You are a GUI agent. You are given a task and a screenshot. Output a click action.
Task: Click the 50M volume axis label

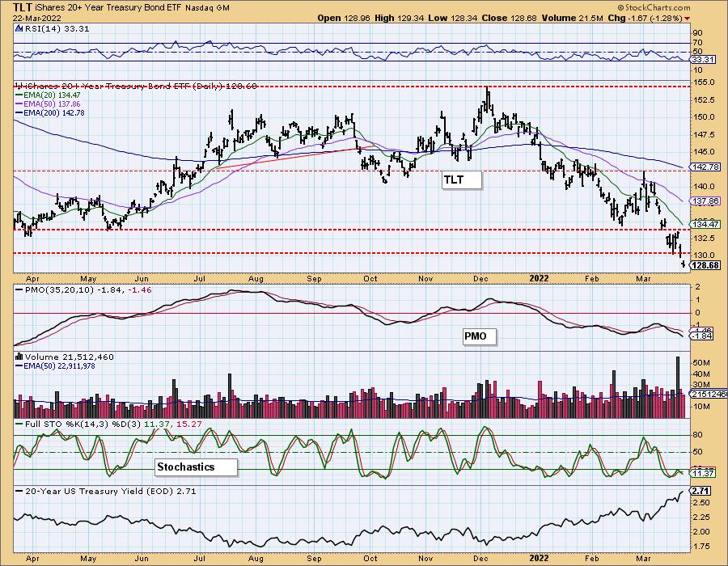[x=701, y=363]
